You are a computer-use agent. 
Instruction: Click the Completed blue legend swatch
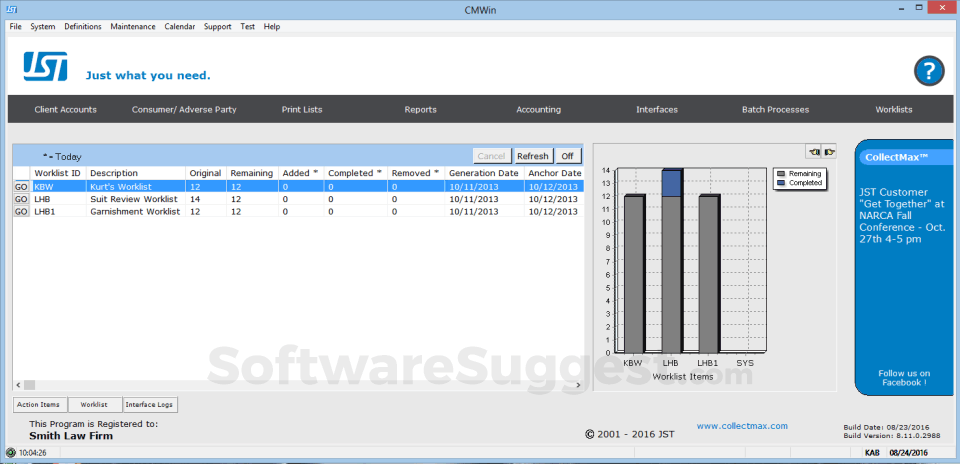pyautogui.click(x=781, y=182)
